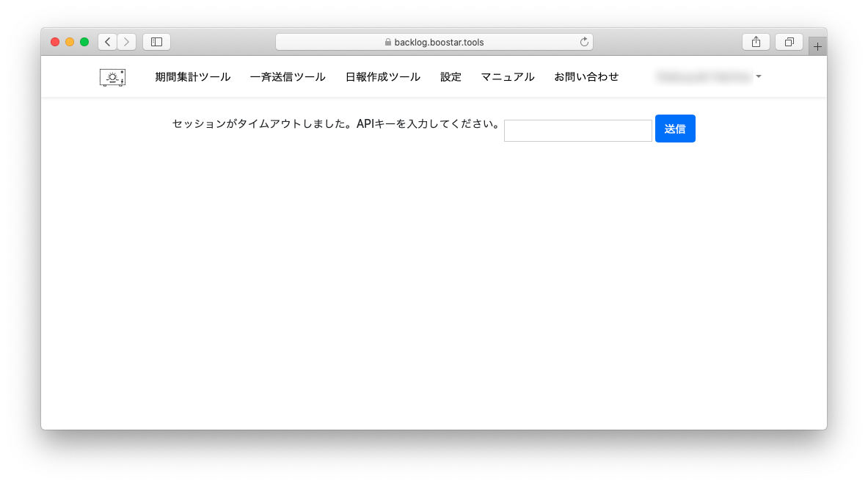The width and height of the screenshot is (868, 484).
Task: Open the マニュアル link
Action: point(508,77)
